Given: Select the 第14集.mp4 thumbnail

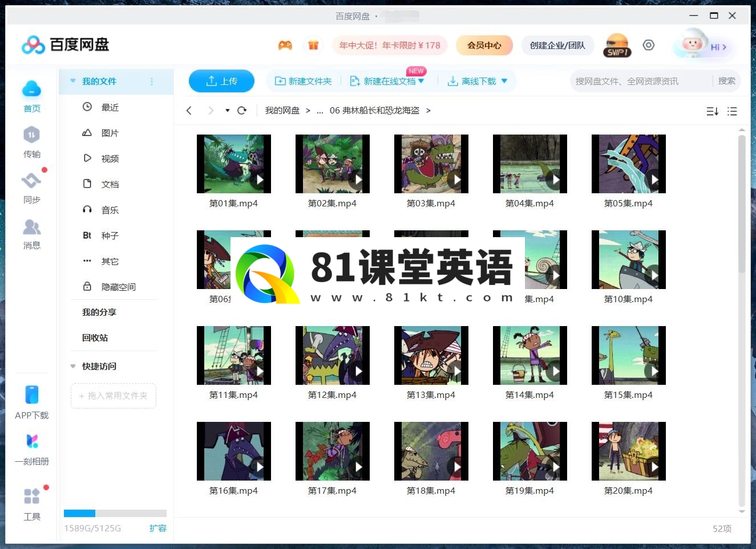Looking at the screenshot, I should [530, 355].
